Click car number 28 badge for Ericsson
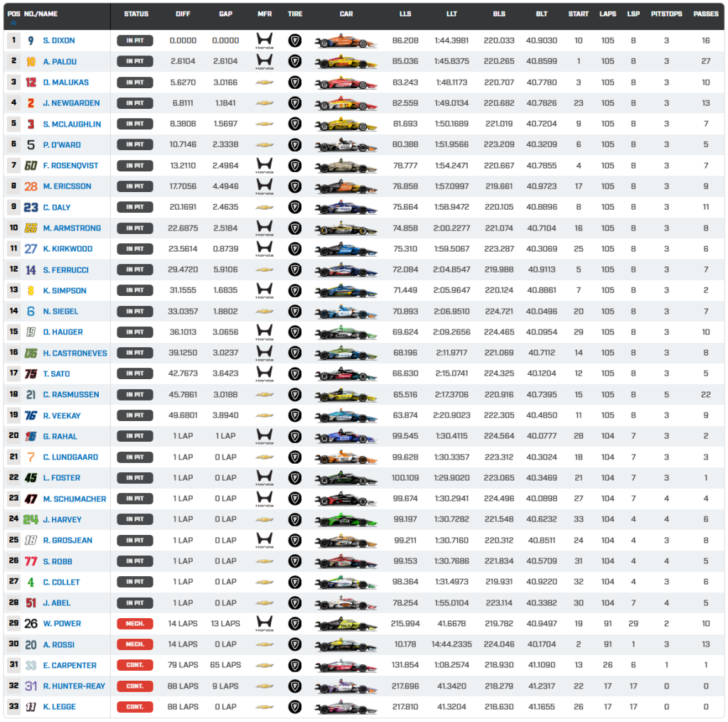This screenshot has width=728, height=722. tap(31, 186)
